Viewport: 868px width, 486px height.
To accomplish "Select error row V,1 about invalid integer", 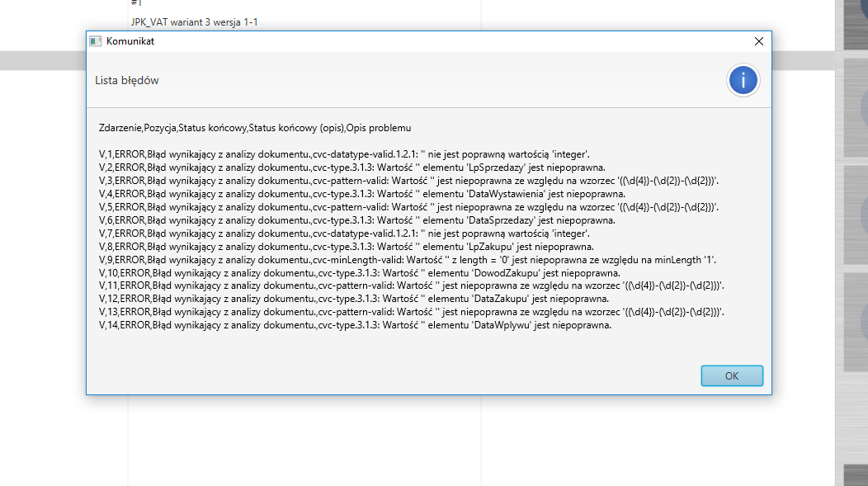I will click(343, 154).
